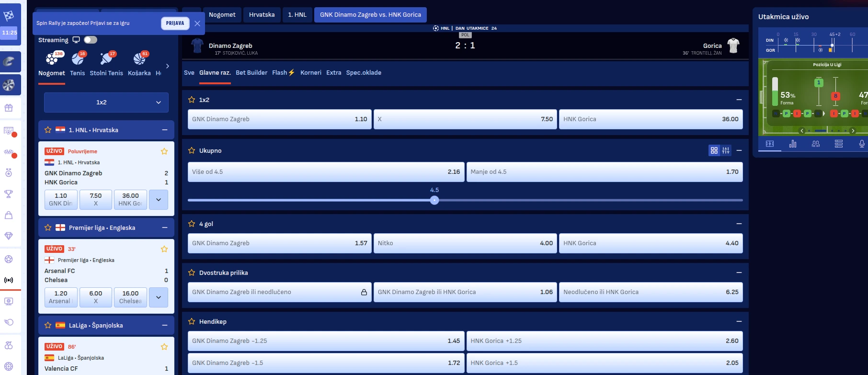This screenshot has width=868, height=375.
Task: Open the statistics bar chart tab
Action: (x=793, y=144)
